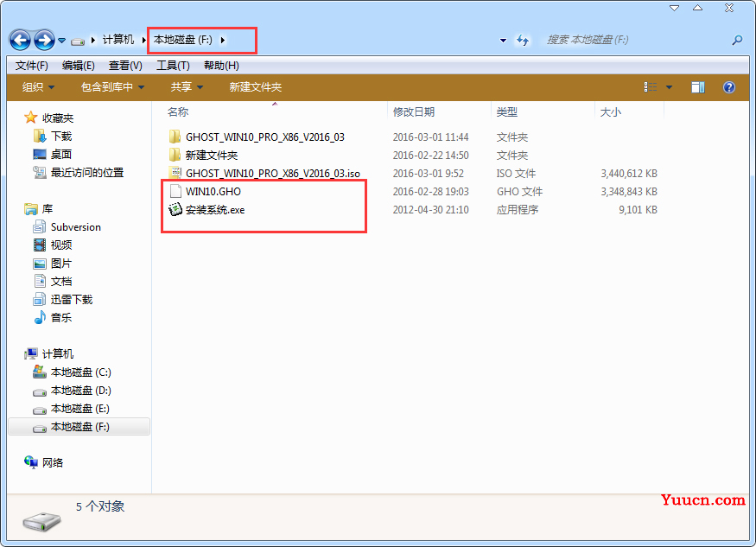Sort by the 名称 column header
756x547 pixels.
pos(178,112)
